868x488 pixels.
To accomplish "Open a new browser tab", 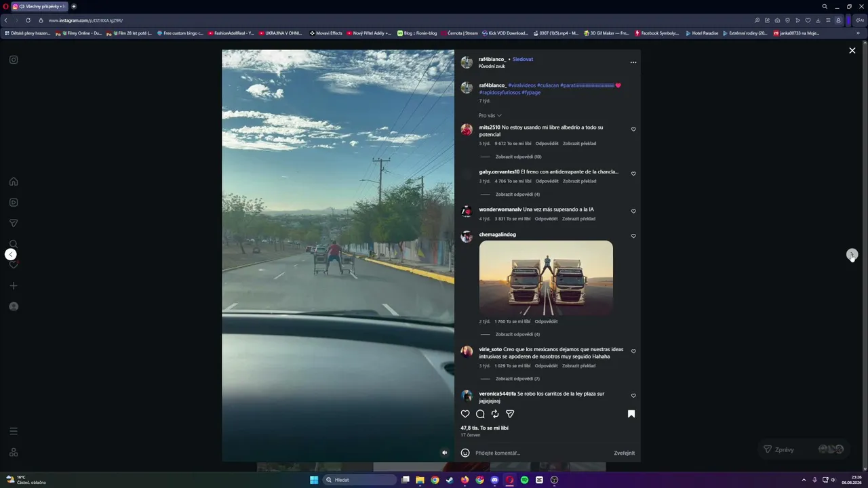I will pyautogui.click(x=74, y=6).
